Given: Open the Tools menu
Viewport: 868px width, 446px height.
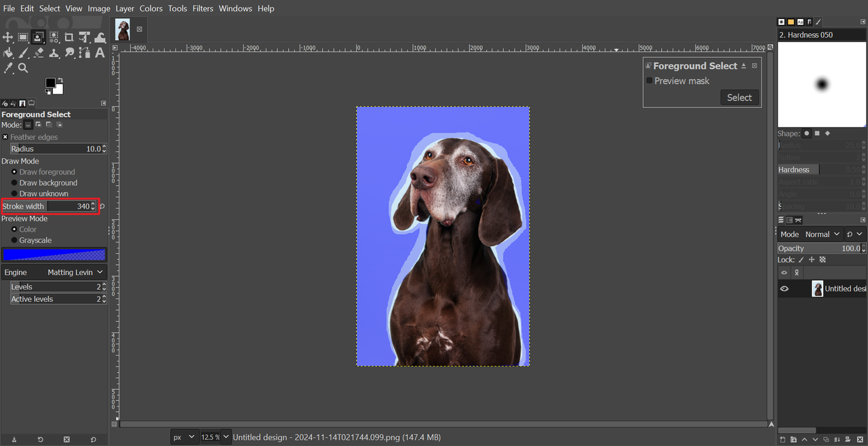Looking at the screenshot, I should [x=178, y=8].
